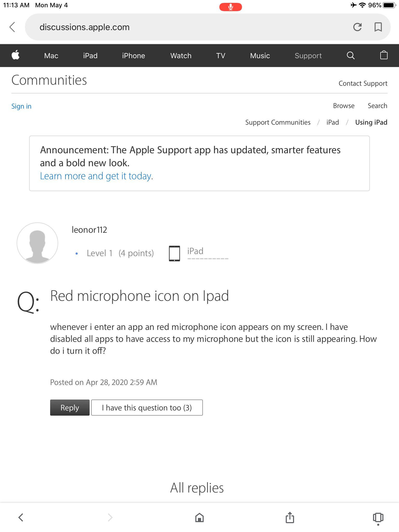This screenshot has width=399, height=532.
Task: Open the share sheet icon
Action: click(290, 517)
